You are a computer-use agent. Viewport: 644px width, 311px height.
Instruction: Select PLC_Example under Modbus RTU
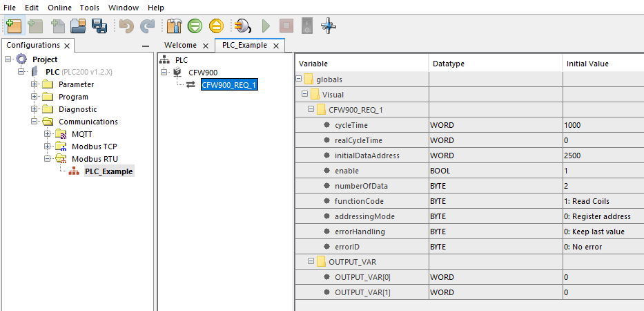pos(108,171)
